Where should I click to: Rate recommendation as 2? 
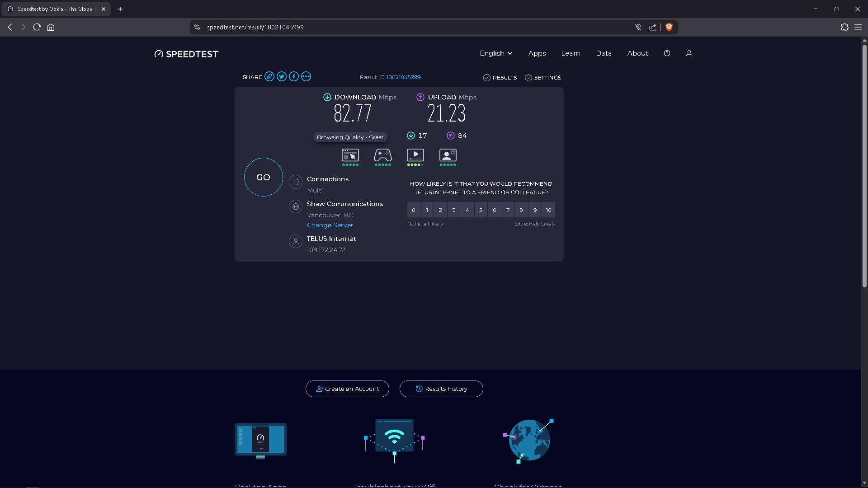pyautogui.click(x=440, y=210)
